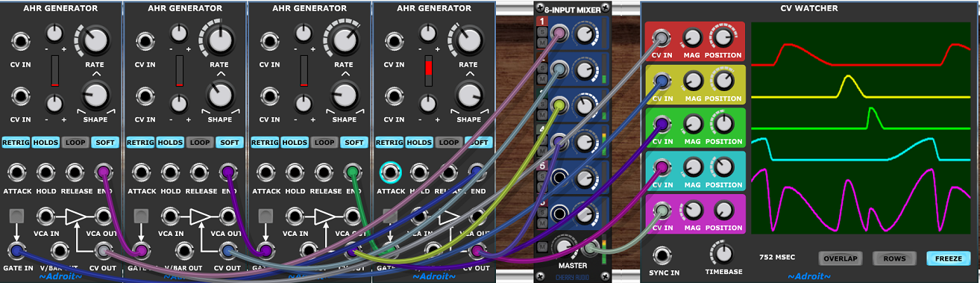
Task: Toggle HOLDS on the fourth AHR Generator
Action: point(419,142)
